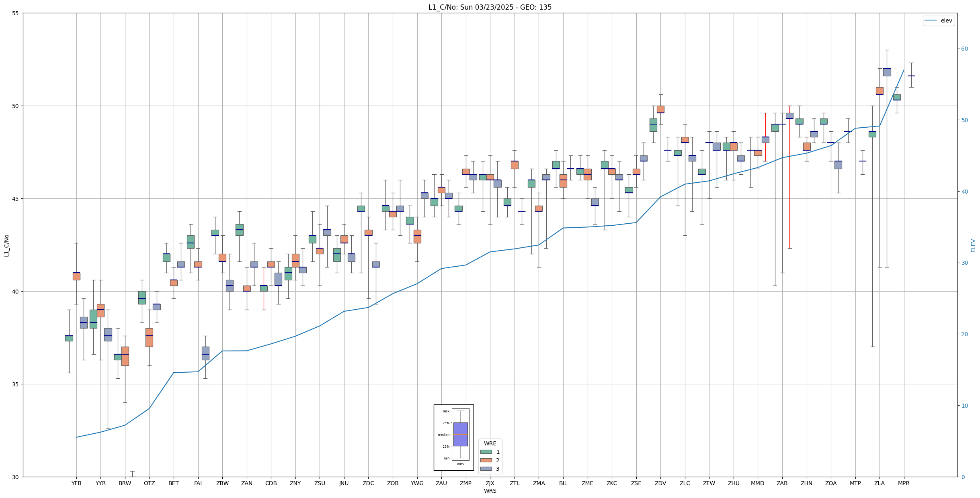Click the ZDV station tick label
980x498 pixels.
point(660,483)
